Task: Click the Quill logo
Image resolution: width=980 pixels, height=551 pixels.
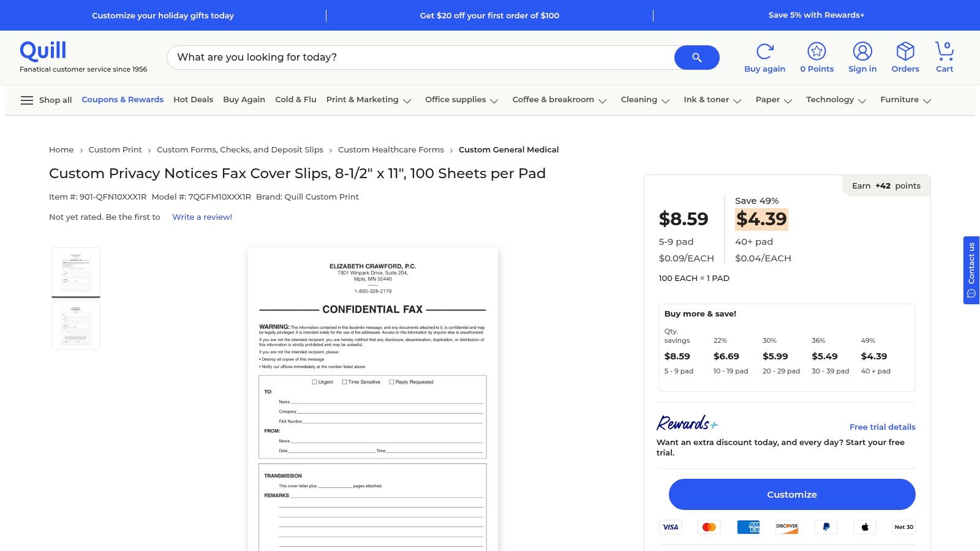Action: coord(43,51)
